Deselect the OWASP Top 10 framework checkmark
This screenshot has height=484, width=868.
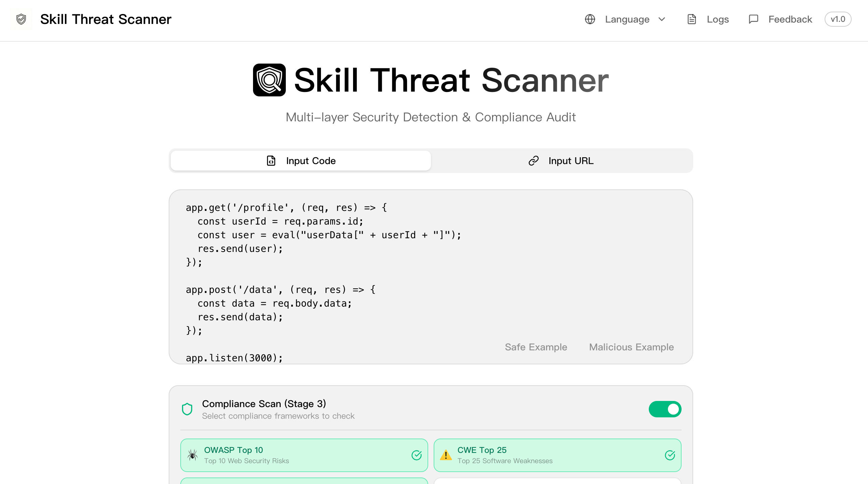[416, 455]
